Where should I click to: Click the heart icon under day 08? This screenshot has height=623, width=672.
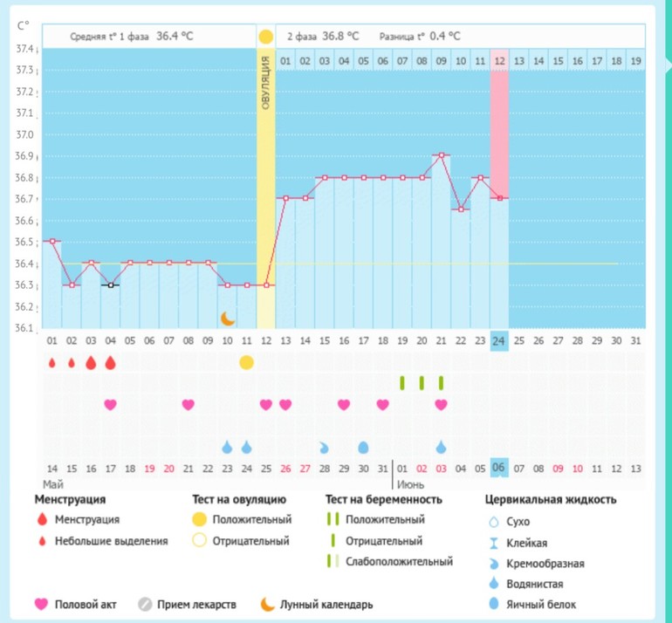[x=188, y=404]
